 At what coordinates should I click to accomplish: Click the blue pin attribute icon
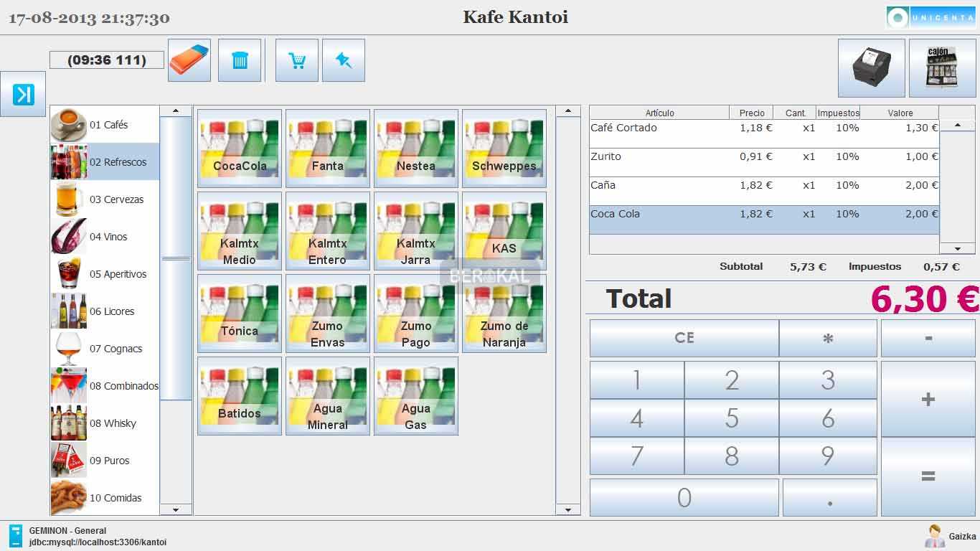[344, 60]
